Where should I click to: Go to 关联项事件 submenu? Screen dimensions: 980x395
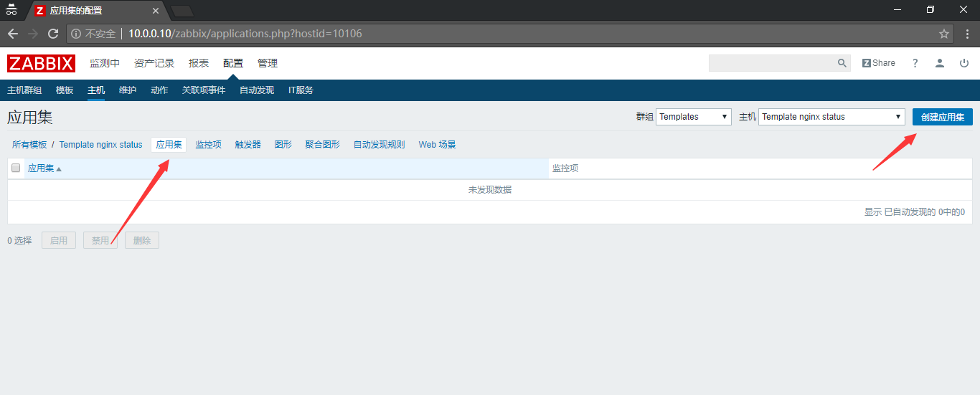pyautogui.click(x=204, y=90)
